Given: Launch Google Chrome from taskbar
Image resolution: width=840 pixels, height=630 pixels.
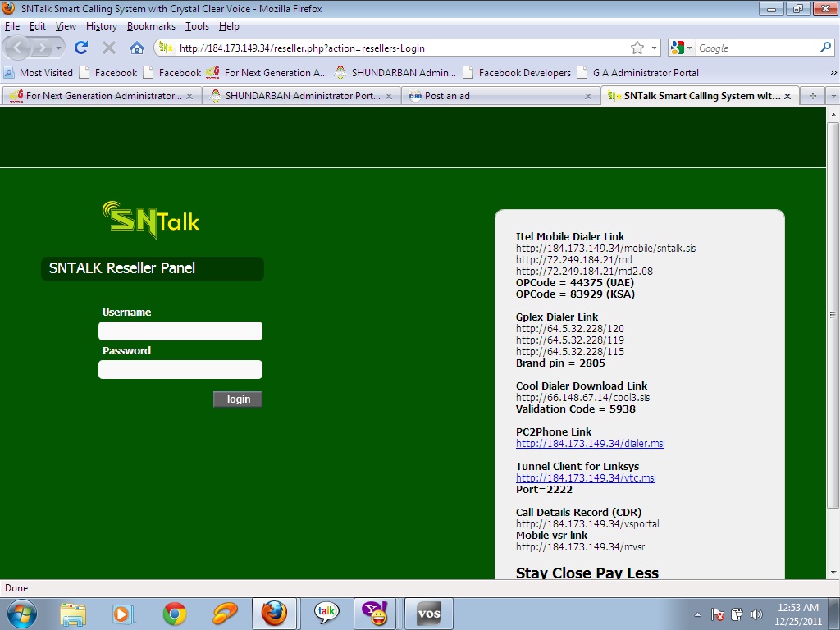Looking at the screenshot, I should [175, 614].
